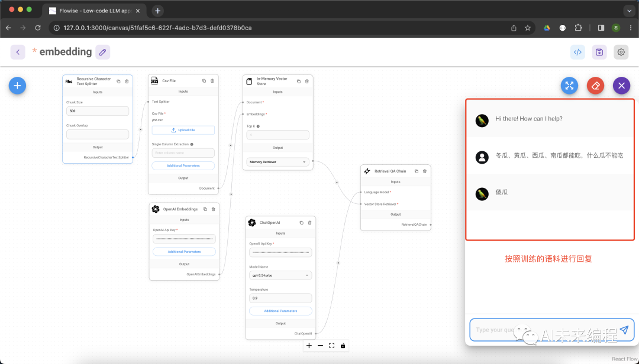Duplicate the Retrieval QA Chain node
Viewport: 639px width, 364px height.
coord(417,171)
